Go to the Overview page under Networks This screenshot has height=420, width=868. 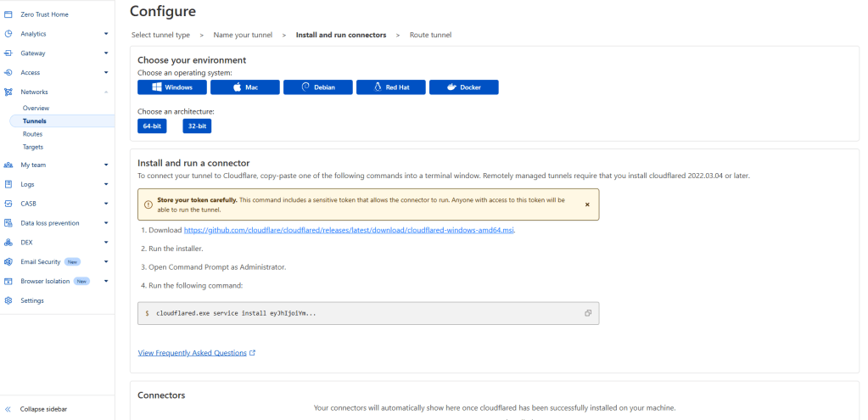click(36, 109)
